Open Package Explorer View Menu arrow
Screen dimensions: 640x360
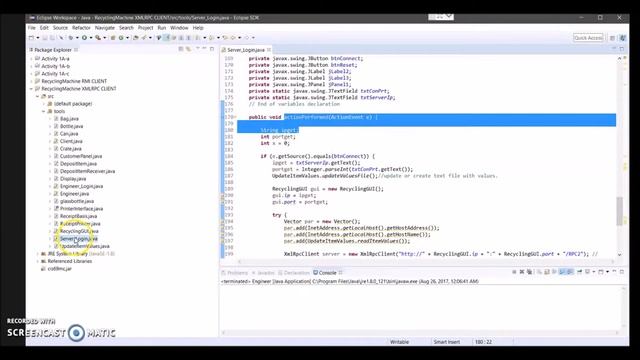pyautogui.click(x=198, y=49)
